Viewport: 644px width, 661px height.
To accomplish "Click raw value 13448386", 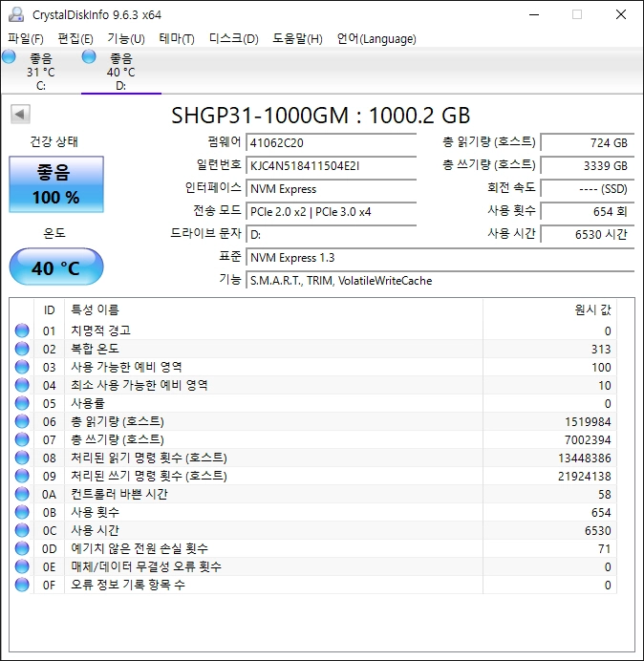I will pyautogui.click(x=585, y=458).
